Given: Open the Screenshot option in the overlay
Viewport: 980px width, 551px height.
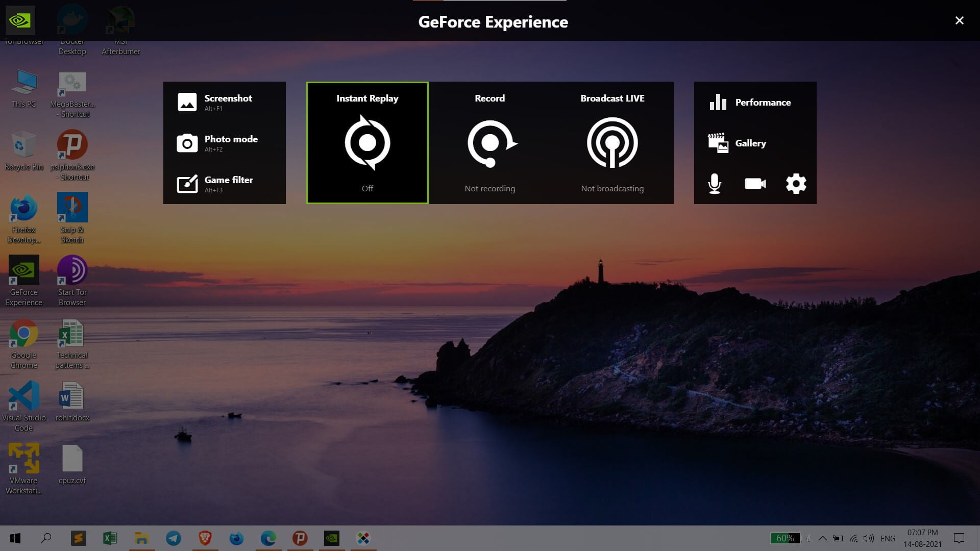Looking at the screenshot, I should click(225, 102).
